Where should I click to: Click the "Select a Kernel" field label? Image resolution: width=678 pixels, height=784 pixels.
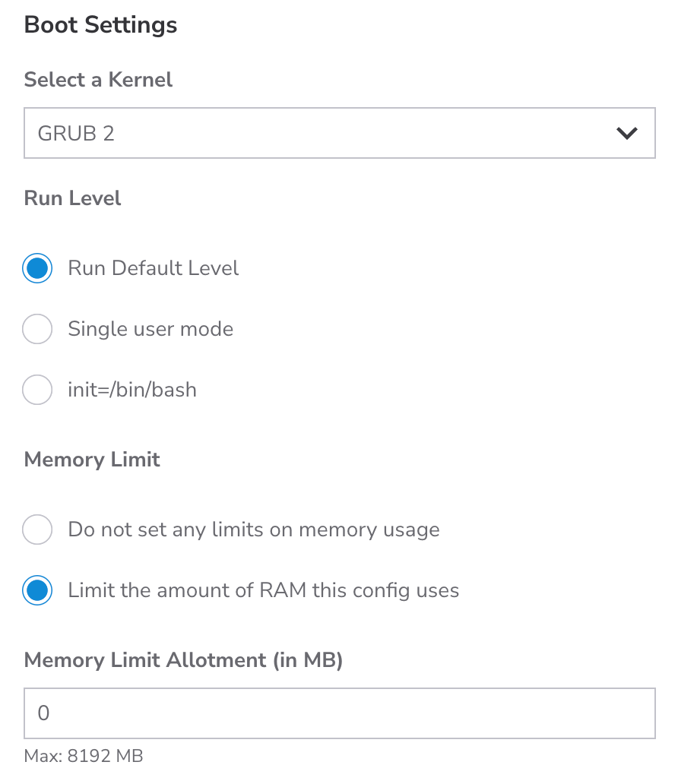98,80
